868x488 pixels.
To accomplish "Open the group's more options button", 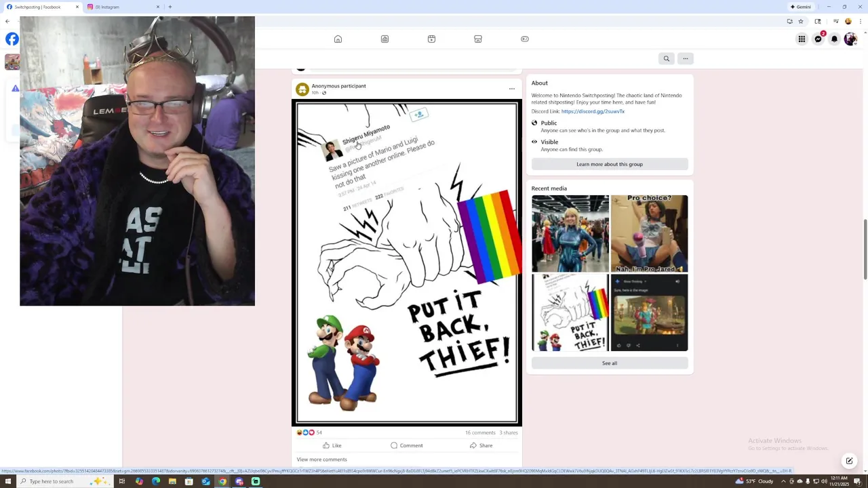I will (686, 58).
